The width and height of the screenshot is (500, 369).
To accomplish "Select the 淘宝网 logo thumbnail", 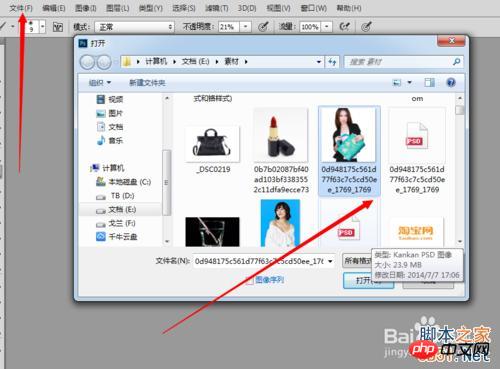I will (416, 232).
